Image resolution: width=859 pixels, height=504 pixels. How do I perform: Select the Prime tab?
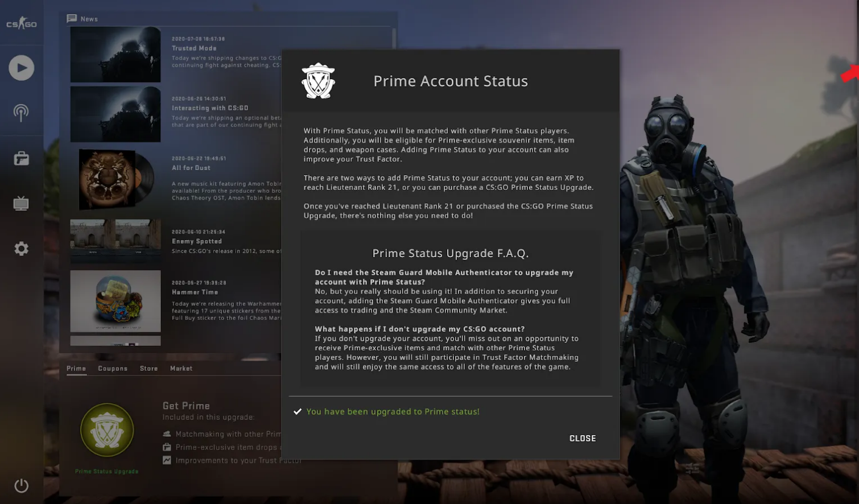pyautogui.click(x=76, y=369)
